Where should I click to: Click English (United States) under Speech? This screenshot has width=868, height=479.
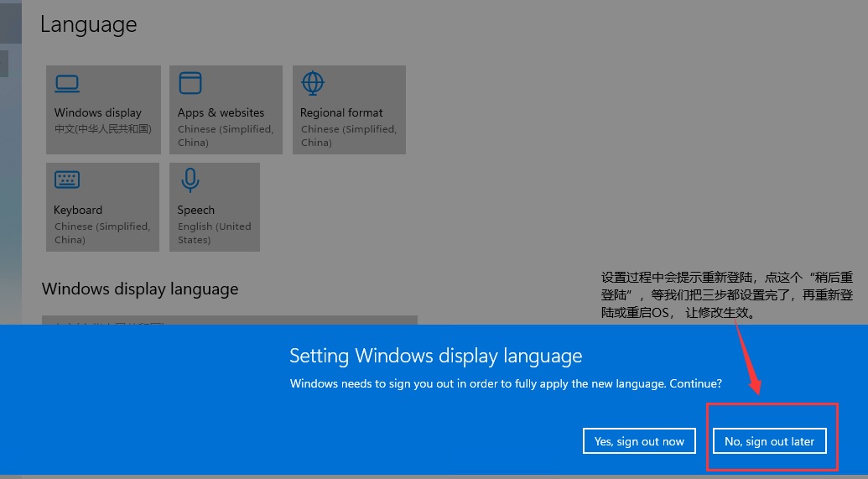pos(214,233)
